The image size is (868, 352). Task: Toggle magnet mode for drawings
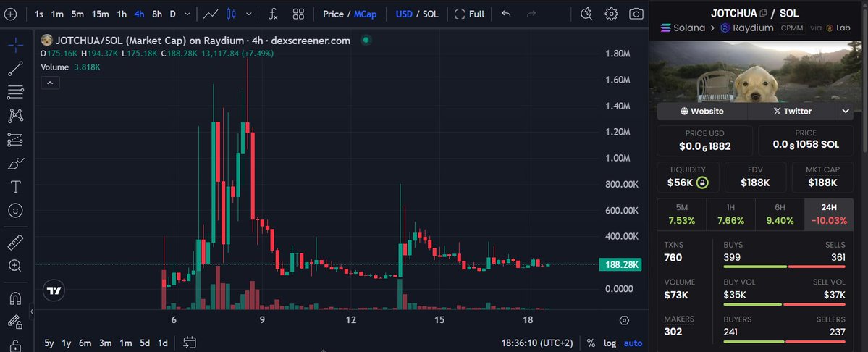[15, 298]
